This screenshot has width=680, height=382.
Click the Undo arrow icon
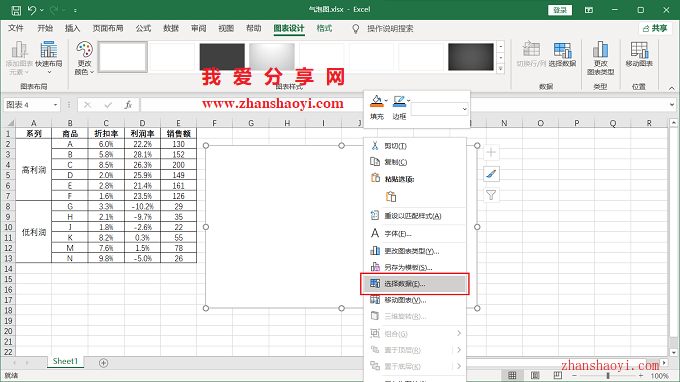(x=32, y=10)
